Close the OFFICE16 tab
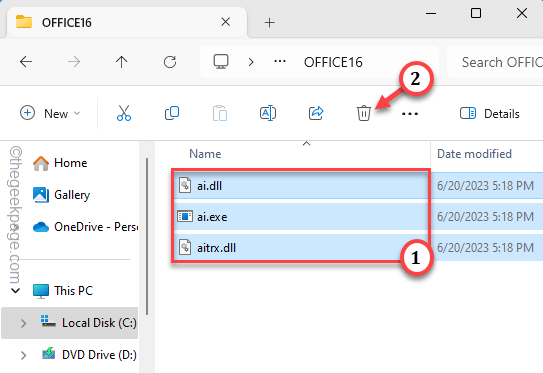The height and width of the screenshot is (373, 543). tap(225, 22)
